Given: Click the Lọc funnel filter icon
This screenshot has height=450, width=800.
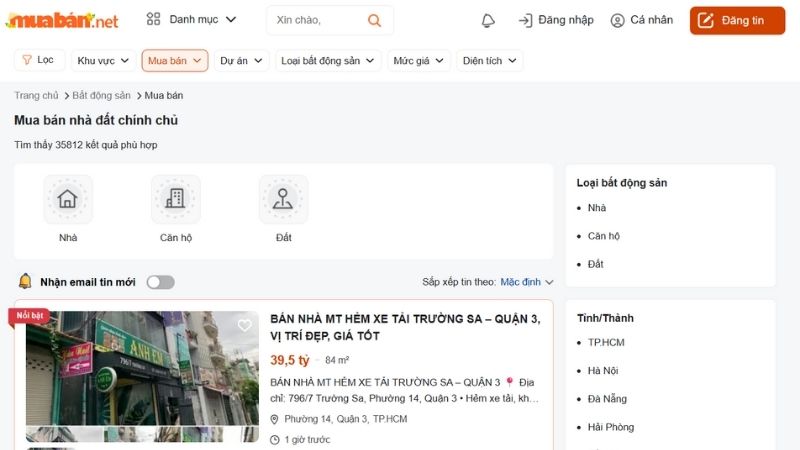Looking at the screenshot, I should click(x=27, y=60).
